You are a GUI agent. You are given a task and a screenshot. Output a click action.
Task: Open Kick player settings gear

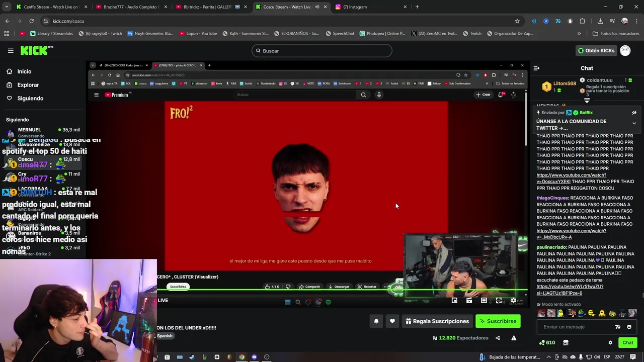pos(513,301)
